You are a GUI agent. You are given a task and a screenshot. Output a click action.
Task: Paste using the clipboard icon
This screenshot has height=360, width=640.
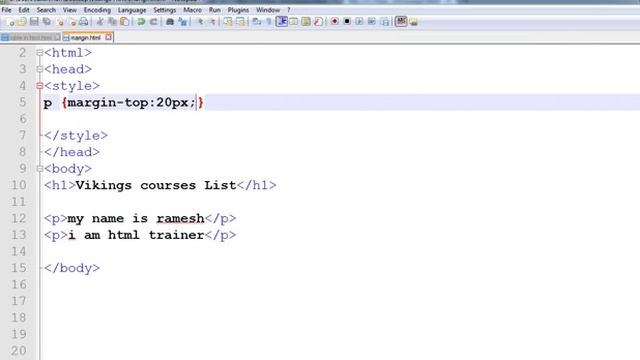tap(124, 22)
